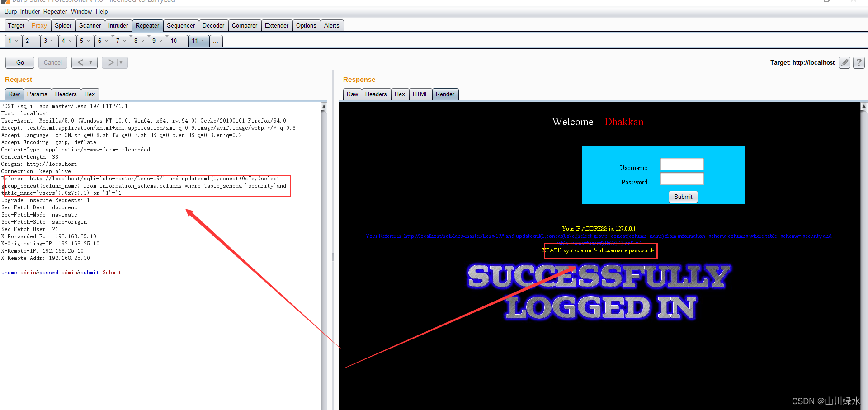
Task: Add a new repeater tab with ...
Action: click(x=216, y=41)
